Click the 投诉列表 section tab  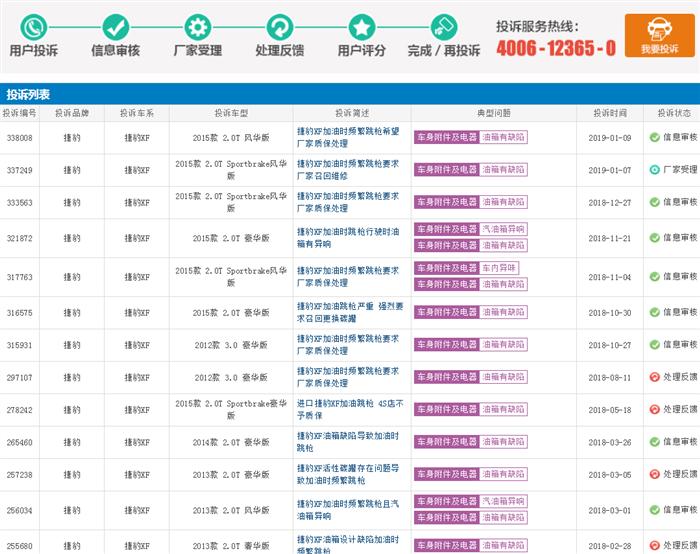point(28,93)
